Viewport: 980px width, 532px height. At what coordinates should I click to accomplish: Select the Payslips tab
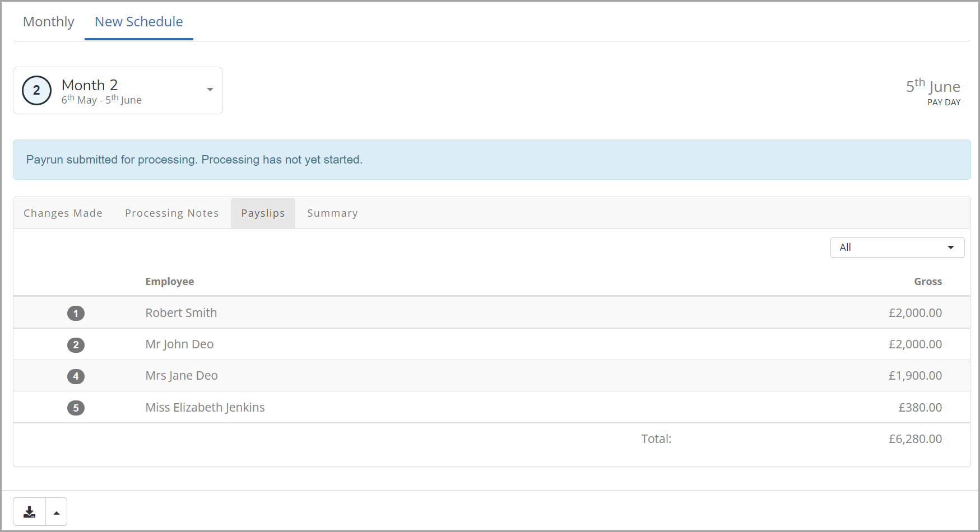point(262,213)
